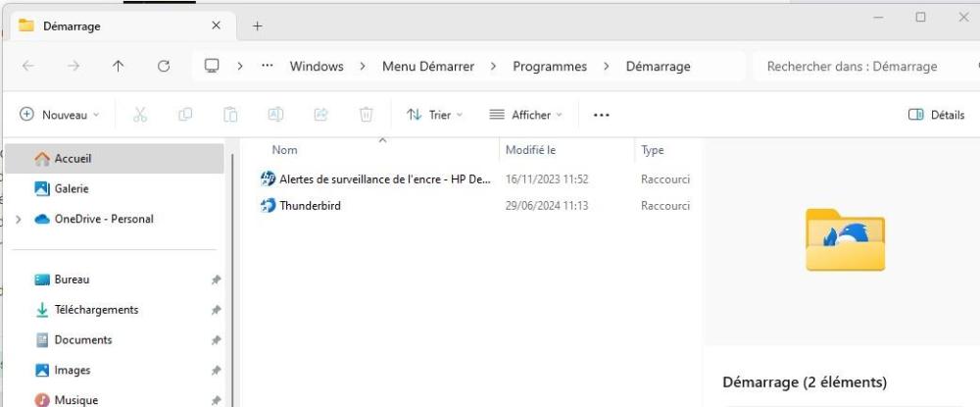The height and width of the screenshot is (407, 980).
Task: Click the Copy icon in toolbar
Action: tap(185, 115)
